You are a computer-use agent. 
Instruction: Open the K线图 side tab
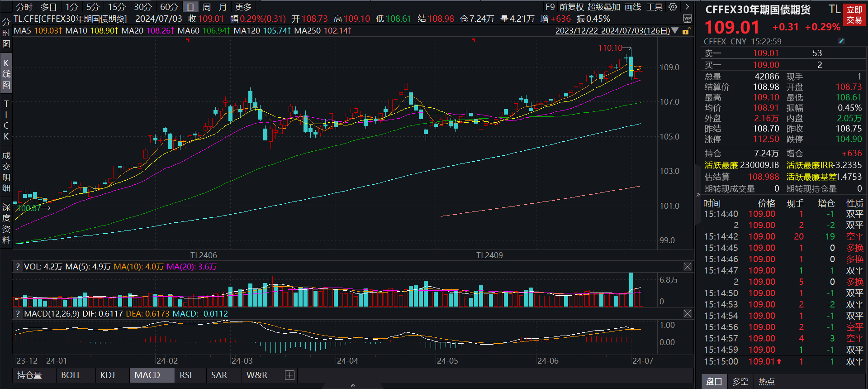(x=6, y=74)
